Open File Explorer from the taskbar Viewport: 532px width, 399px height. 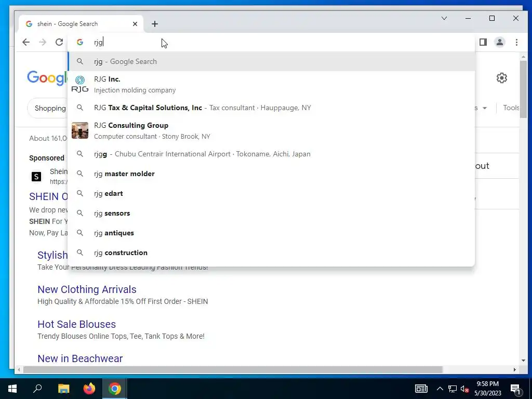click(63, 389)
